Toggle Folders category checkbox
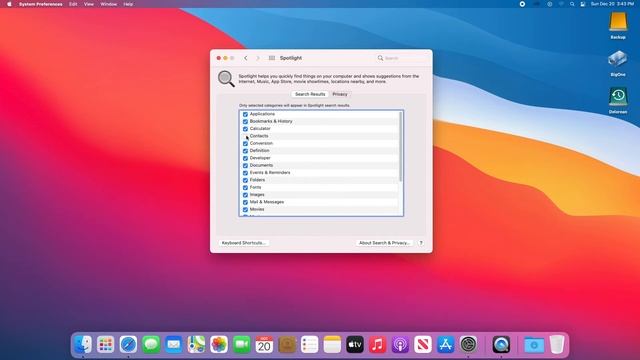Screen dimensions: 640x360 point(245,180)
